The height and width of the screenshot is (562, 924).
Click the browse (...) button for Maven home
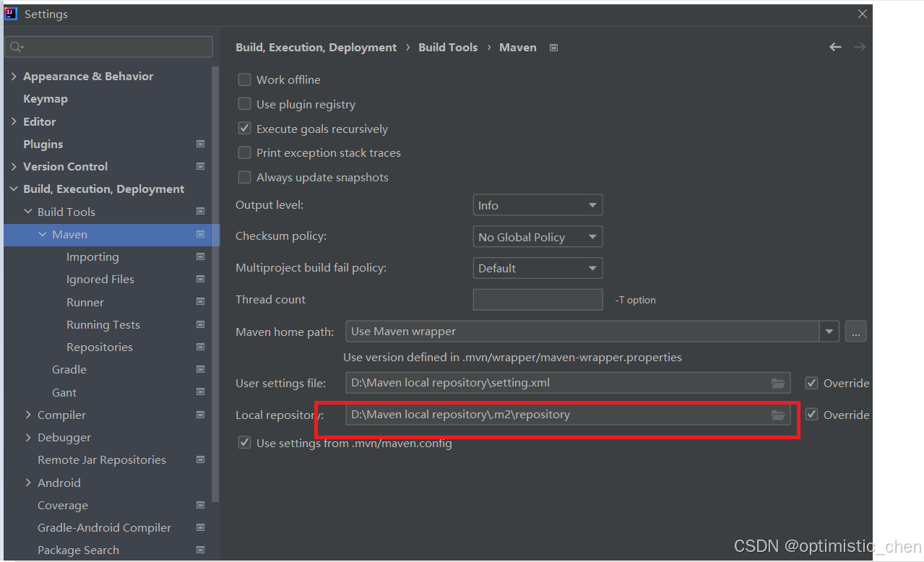pyautogui.click(x=855, y=332)
